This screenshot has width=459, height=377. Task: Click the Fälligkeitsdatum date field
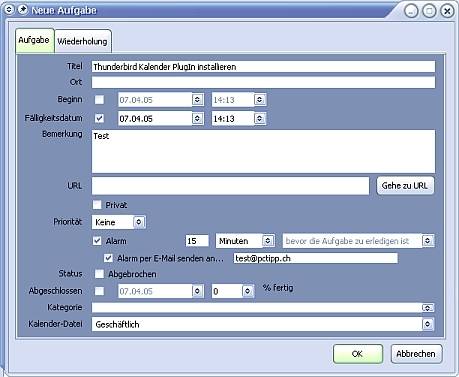[x=155, y=118]
